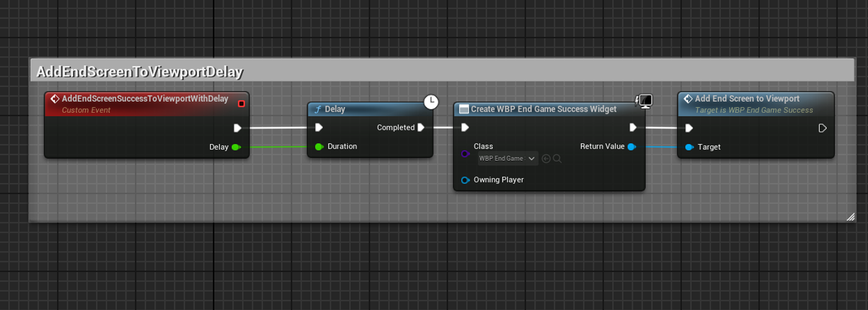Viewport: 868px width, 310px height.
Task: Click the red delegate pin on custom event
Action: point(241,104)
